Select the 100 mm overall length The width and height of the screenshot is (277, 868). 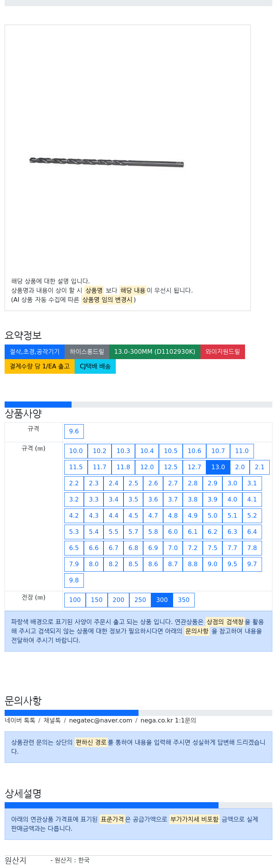75,600
